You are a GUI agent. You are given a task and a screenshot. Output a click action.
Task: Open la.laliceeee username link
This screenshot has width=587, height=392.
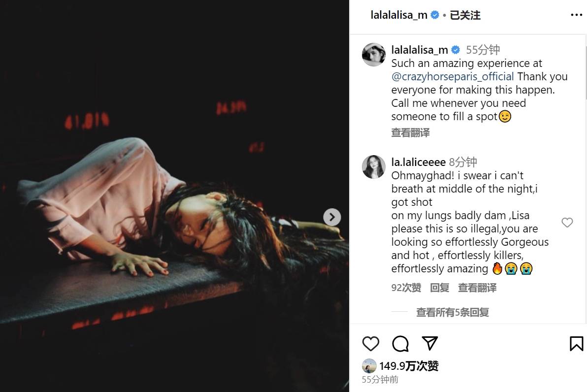click(418, 162)
